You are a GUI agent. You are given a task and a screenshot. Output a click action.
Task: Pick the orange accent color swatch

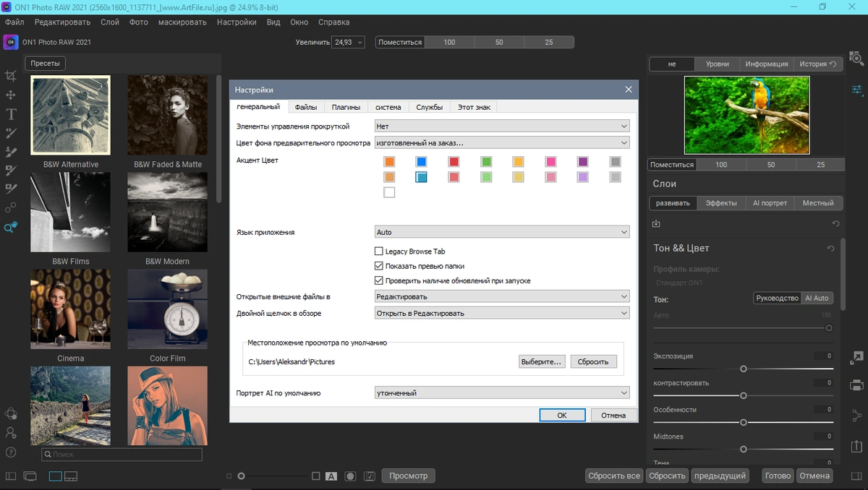(389, 162)
